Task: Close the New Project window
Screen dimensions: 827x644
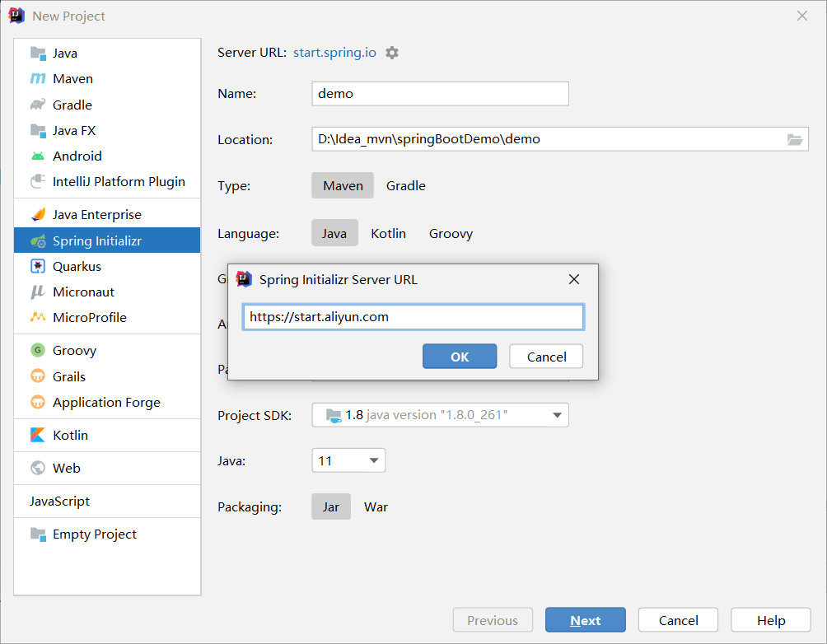Action: (x=802, y=16)
